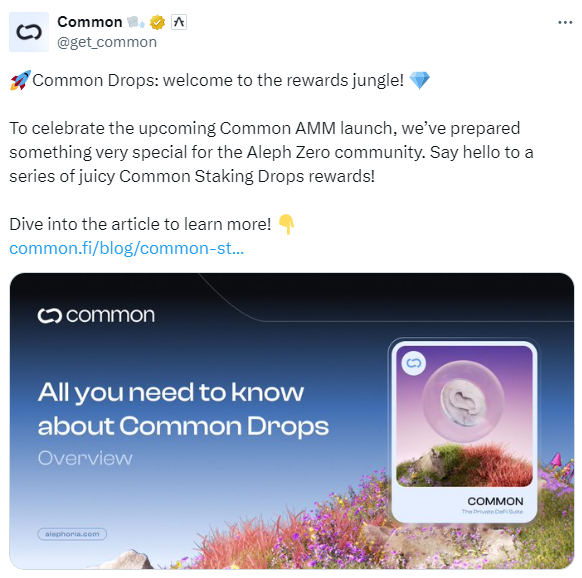Click the Common display name

(90, 22)
